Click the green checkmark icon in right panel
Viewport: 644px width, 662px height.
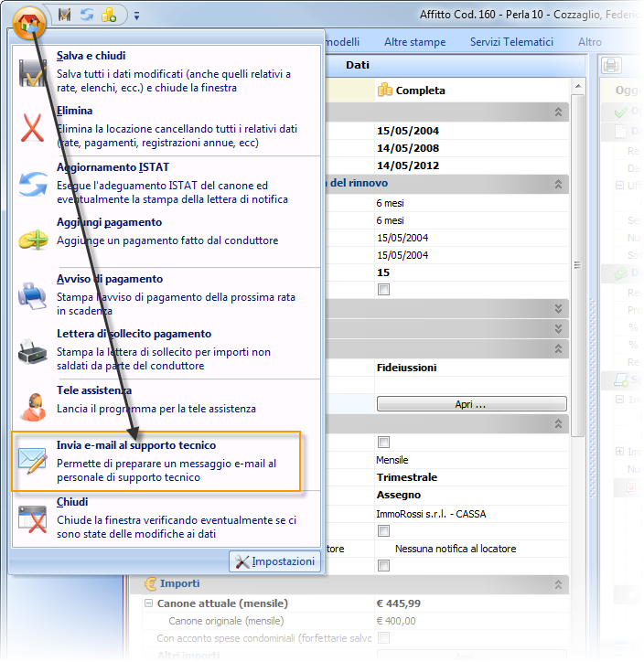coord(620,112)
